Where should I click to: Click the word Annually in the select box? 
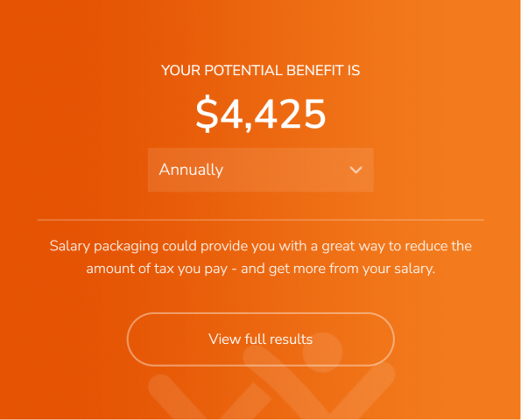click(191, 170)
